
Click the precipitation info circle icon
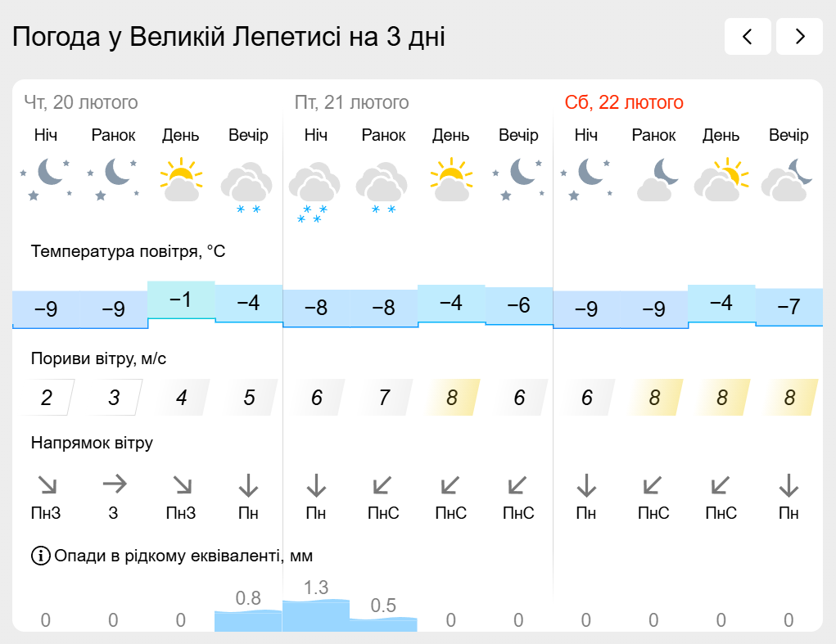tap(40, 556)
